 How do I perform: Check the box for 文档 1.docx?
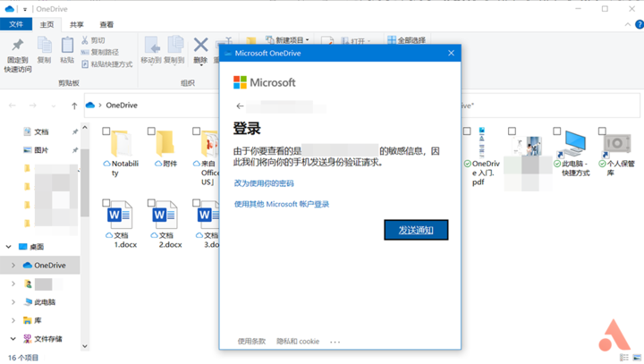pos(106,203)
